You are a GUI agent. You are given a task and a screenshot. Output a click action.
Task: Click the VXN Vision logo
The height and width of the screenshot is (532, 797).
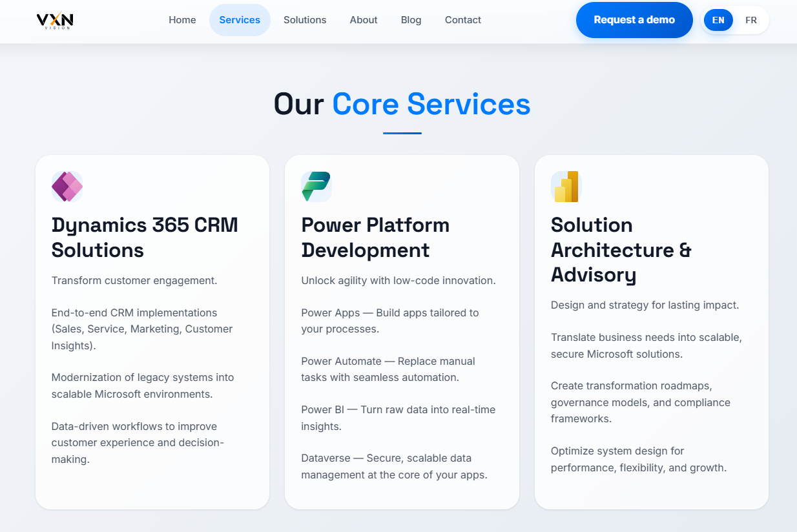click(x=55, y=20)
